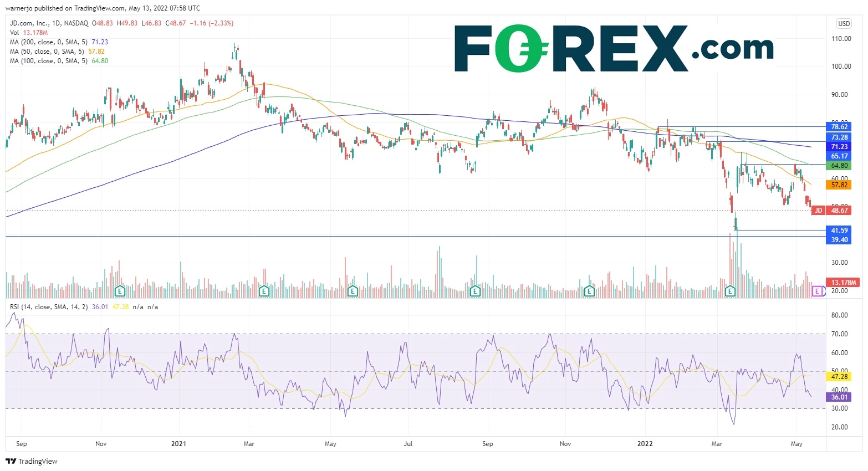Viewport: 868px width, 471px height.
Task: Click the orange 57.82 price label
Action: coord(839,185)
